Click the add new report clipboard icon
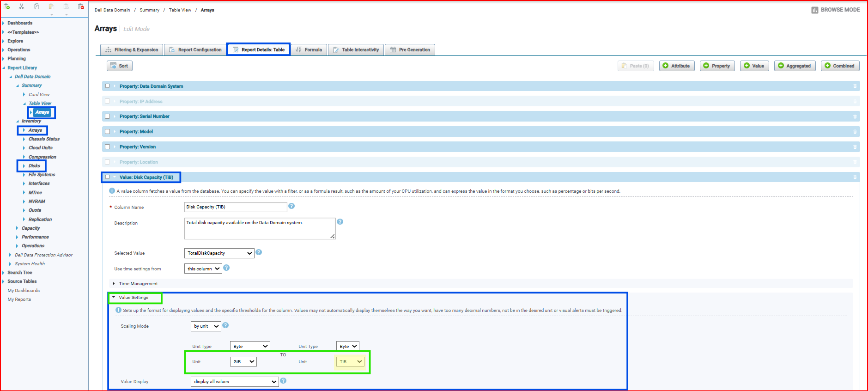 coord(6,6)
